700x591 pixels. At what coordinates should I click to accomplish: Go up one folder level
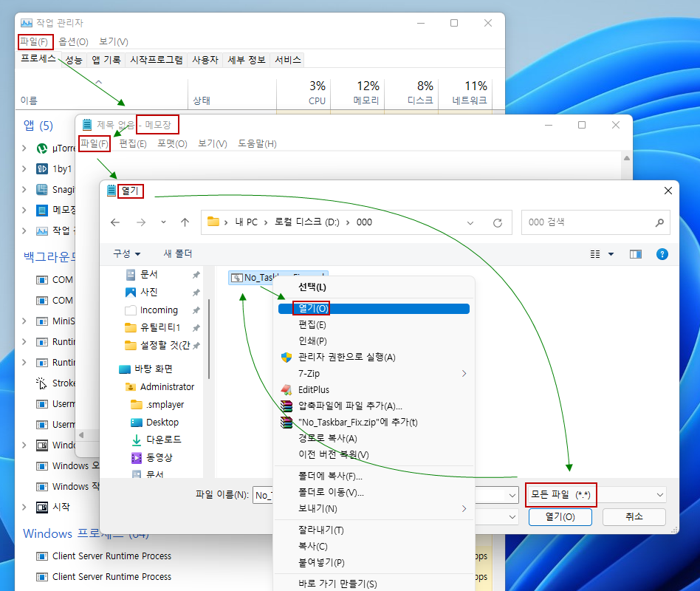(185, 222)
